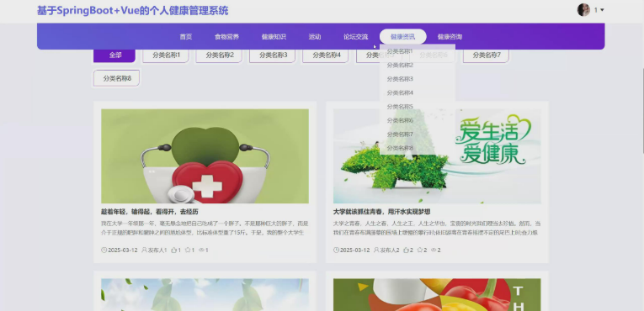Click the 2025-03-12 date on 发布人1's card
This screenshot has height=311, width=644.
pos(123,250)
